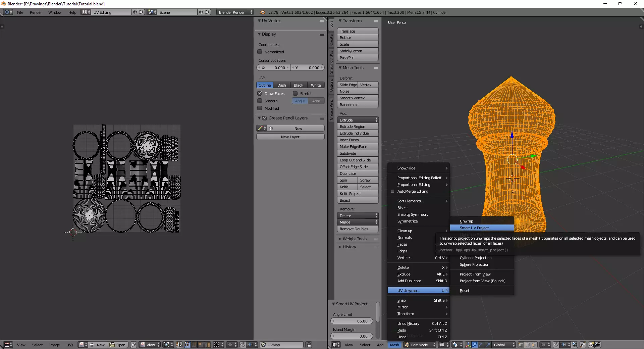Lock the UV editor with padlock icon

click(309, 345)
